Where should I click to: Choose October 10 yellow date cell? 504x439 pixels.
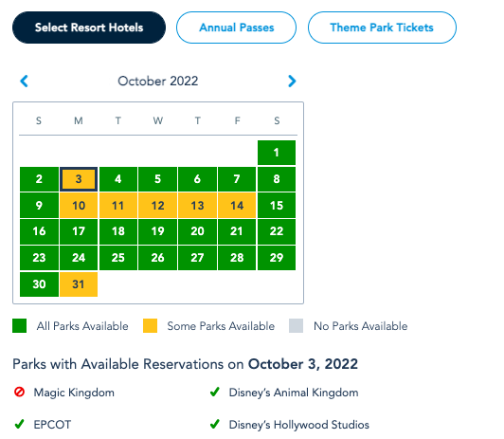tap(79, 206)
